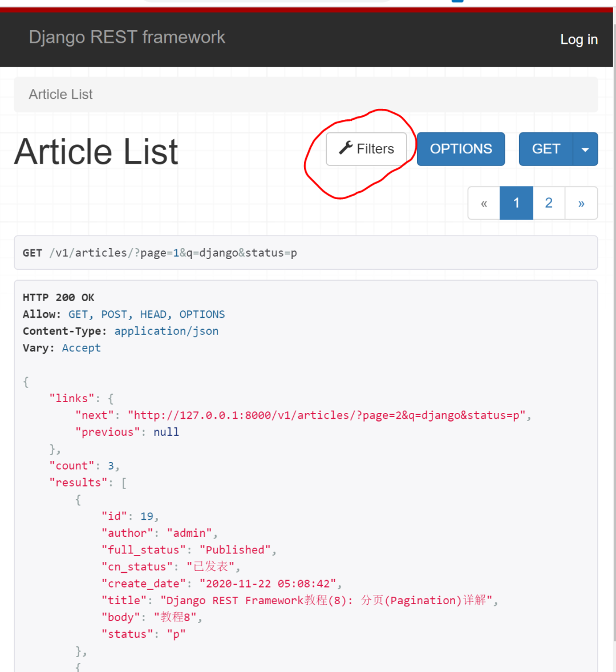Open the Django REST framework brand link

[127, 37]
